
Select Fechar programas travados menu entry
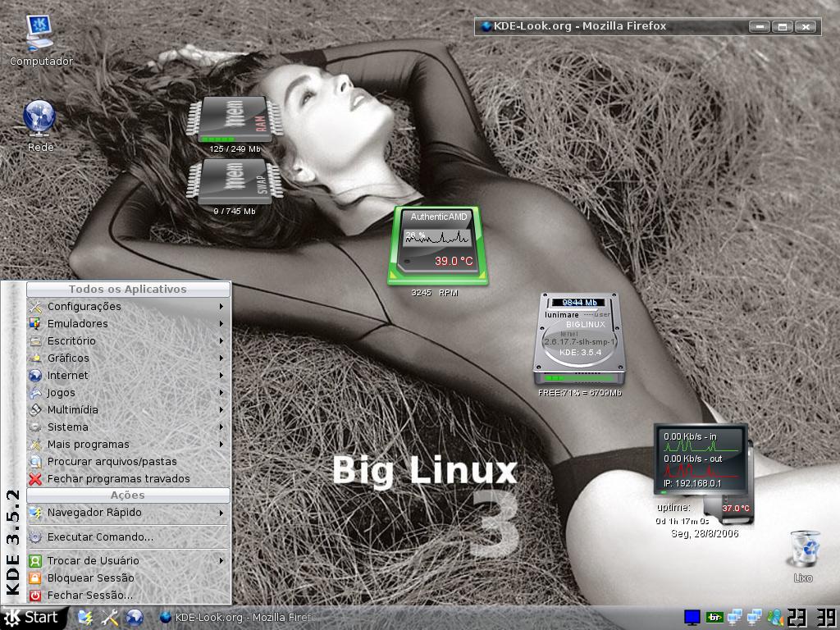(129, 478)
